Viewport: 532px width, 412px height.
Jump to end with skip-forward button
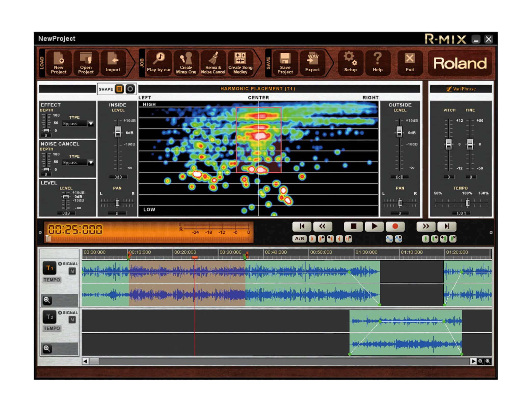tap(447, 226)
